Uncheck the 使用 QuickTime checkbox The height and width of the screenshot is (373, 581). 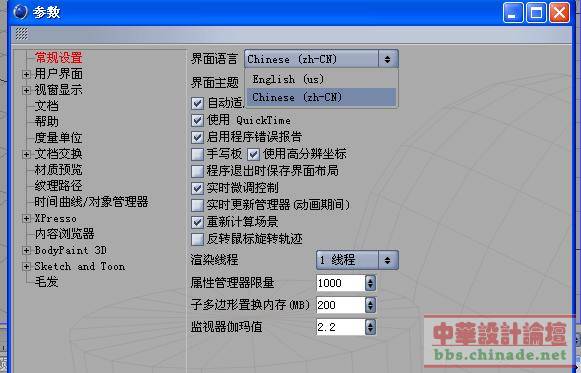(x=197, y=120)
